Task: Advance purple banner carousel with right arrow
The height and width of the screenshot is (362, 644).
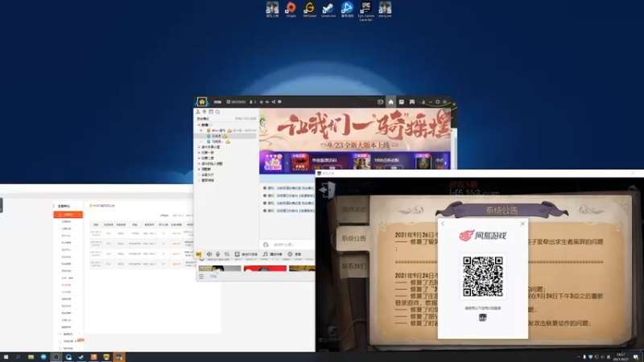Action: coord(446,163)
